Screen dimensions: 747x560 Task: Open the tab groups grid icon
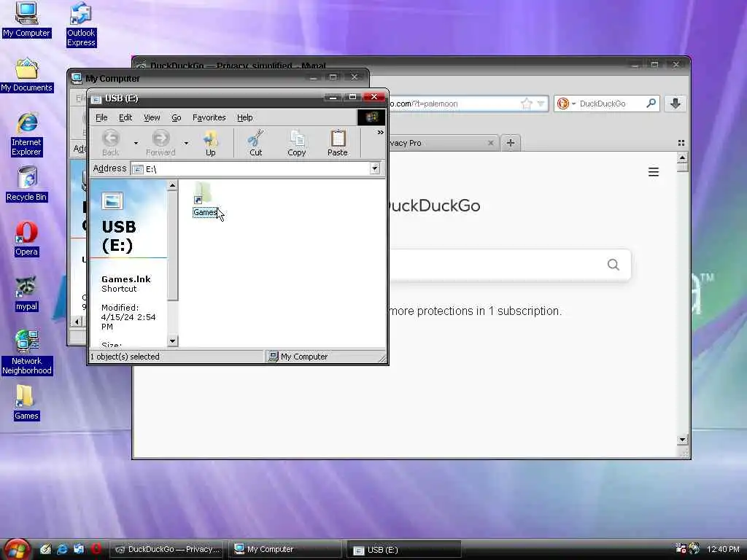coord(681,143)
